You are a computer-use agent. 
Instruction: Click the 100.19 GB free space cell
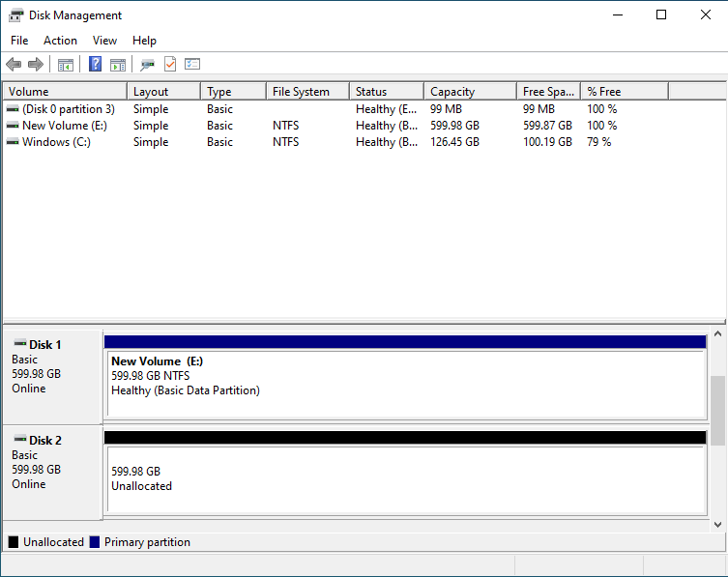click(x=547, y=141)
